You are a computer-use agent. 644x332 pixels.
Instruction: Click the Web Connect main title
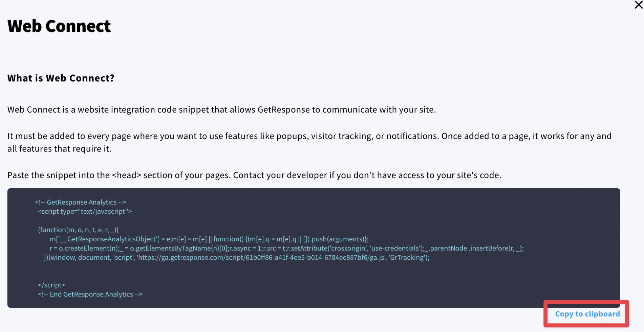point(59,26)
